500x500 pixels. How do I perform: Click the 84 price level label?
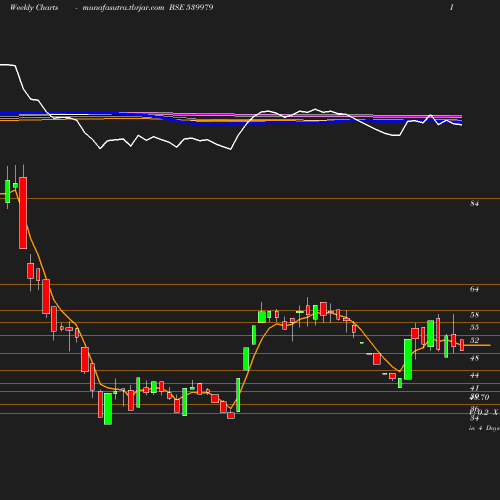point(474,203)
